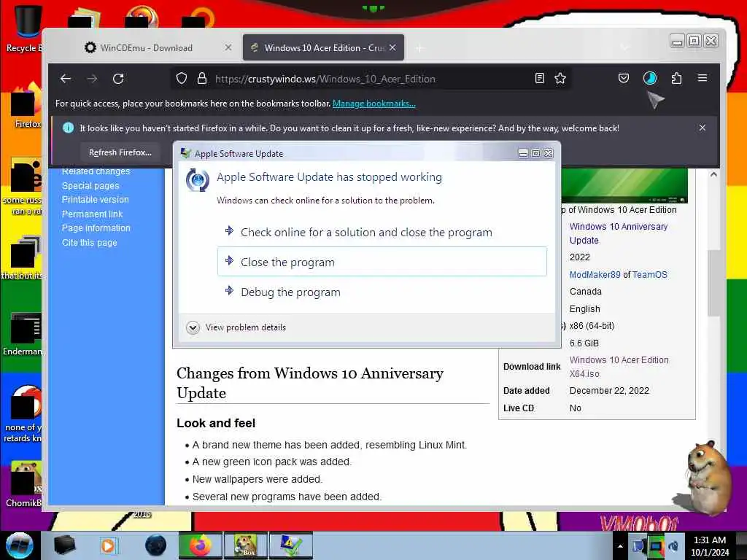The height and width of the screenshot is (560, 747).
Task: Close the WinCDEmu - Download tab
Action: click(x=228, y=47)
